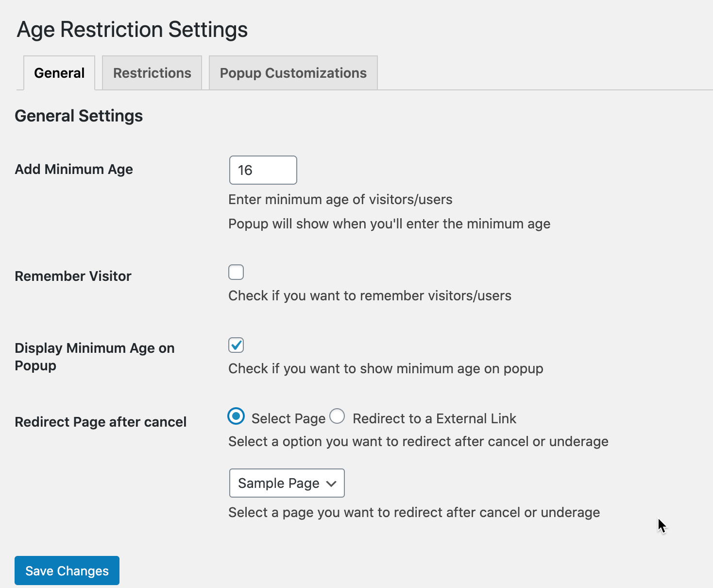Toggle the remember visitors/users option
The image size is (713, 588).
(x=236, y=272)
